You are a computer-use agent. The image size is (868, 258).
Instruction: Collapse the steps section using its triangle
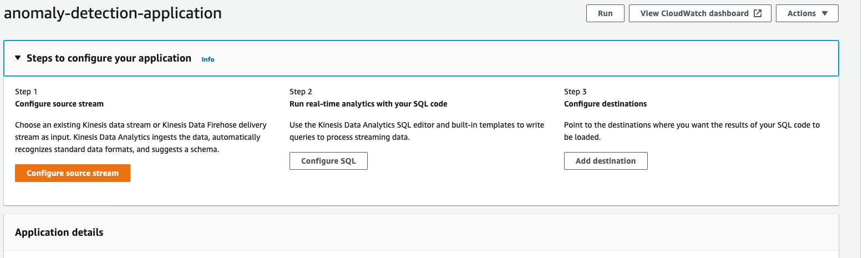pos(18,58)
